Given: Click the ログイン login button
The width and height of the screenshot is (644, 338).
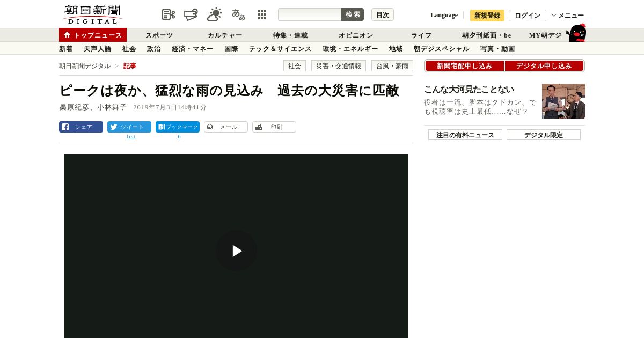Looking at the screenshot, I should click(x=528, y=16).
